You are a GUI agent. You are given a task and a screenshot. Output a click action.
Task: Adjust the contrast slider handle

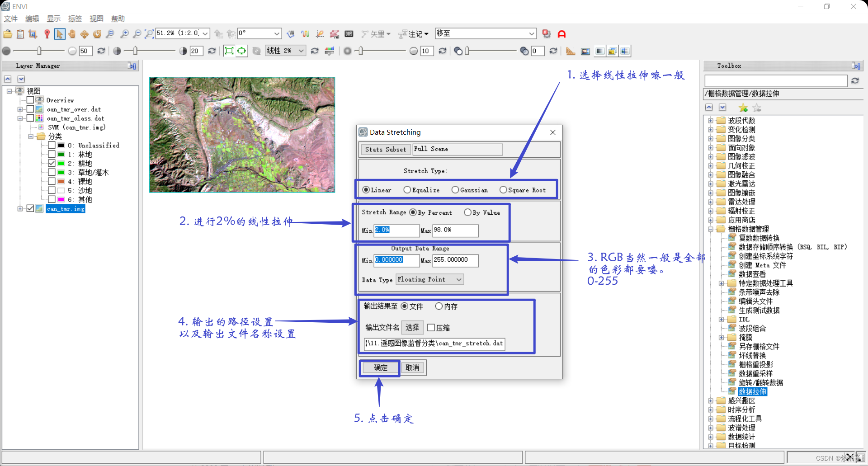tap(135, 51)
